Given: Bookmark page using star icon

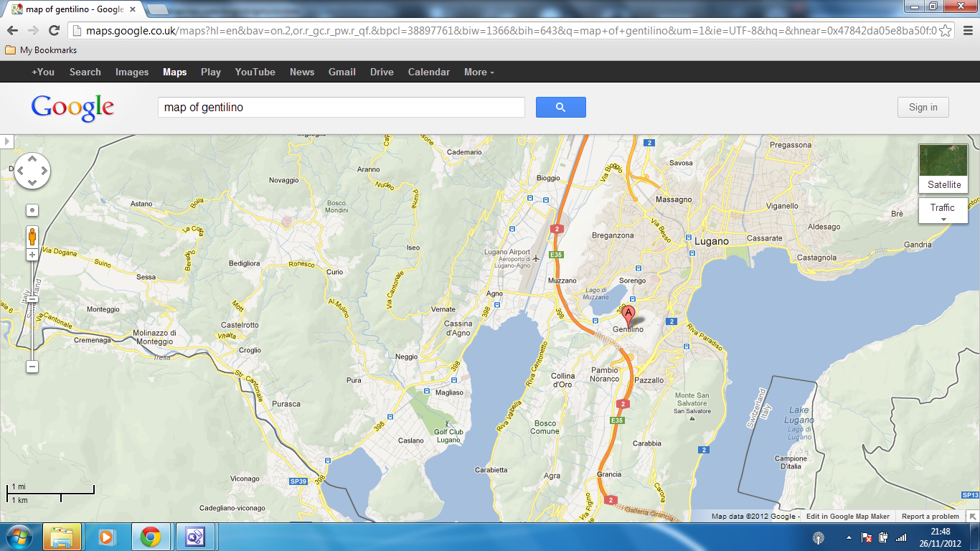Looking at the screenshot, I should point(946,30).
